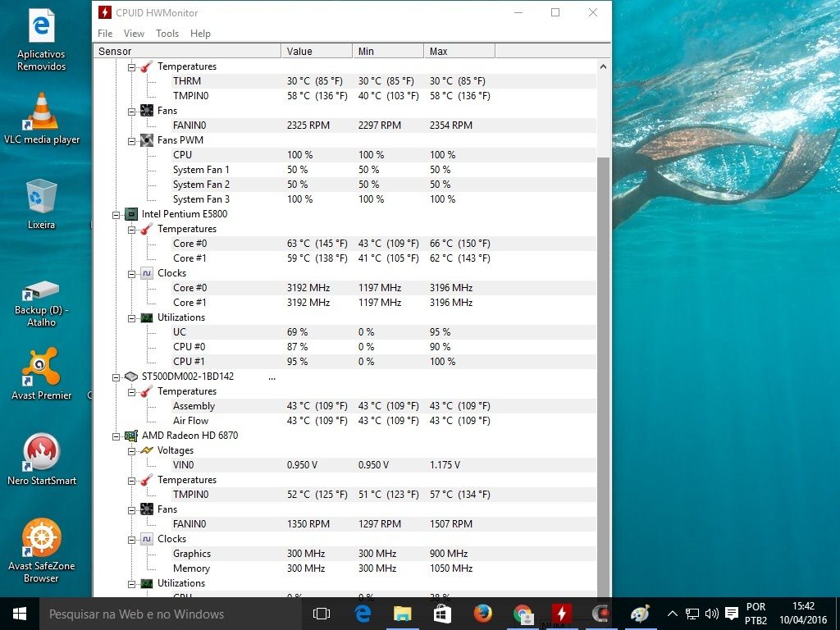Image resolution: width=840 pixels, height=630 pixels.
Task: Open the network tray icon
Action: [x=692, y=614]
